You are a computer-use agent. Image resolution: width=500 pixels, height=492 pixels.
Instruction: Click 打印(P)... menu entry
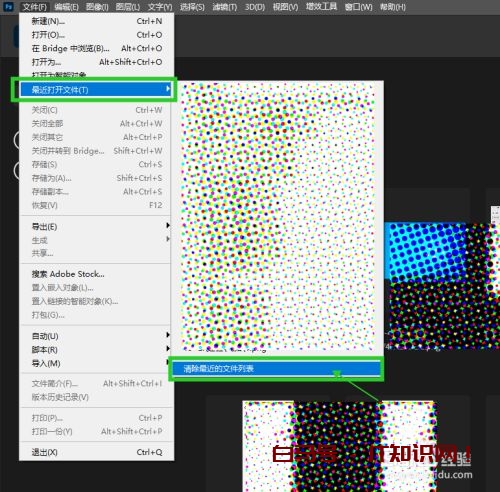(x=97, y=418)
